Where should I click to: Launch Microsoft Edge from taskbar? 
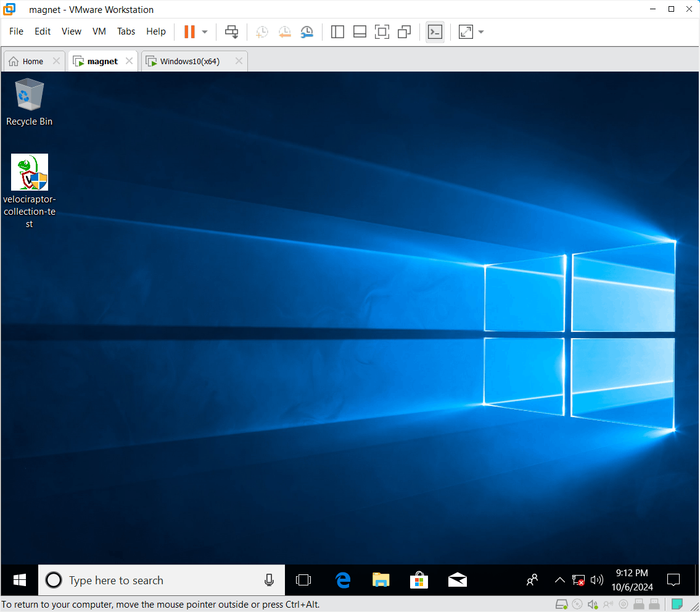click(x=343, y=581)
